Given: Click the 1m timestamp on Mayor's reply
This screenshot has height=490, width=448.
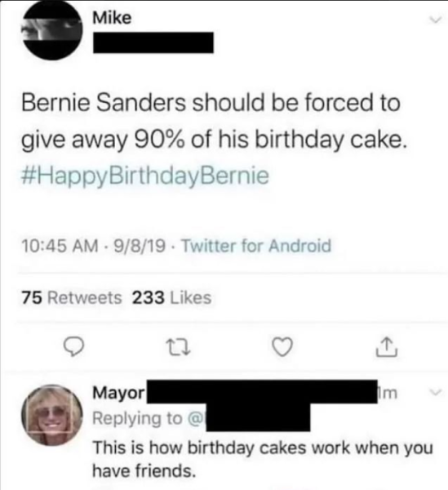Looking at the screenshot, I should (388, 393).
